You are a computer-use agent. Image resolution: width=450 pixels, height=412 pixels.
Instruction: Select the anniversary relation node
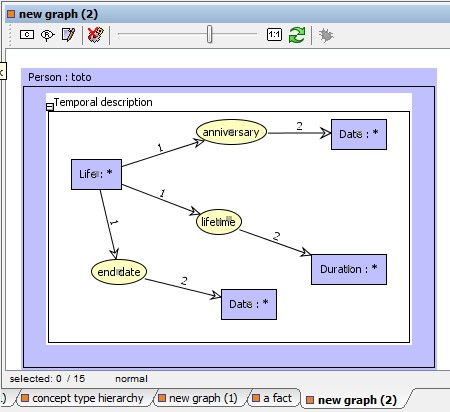pos(231,132)
